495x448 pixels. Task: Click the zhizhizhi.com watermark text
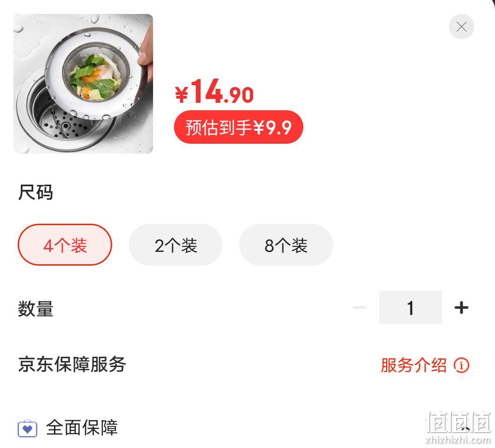pos(458,440)
